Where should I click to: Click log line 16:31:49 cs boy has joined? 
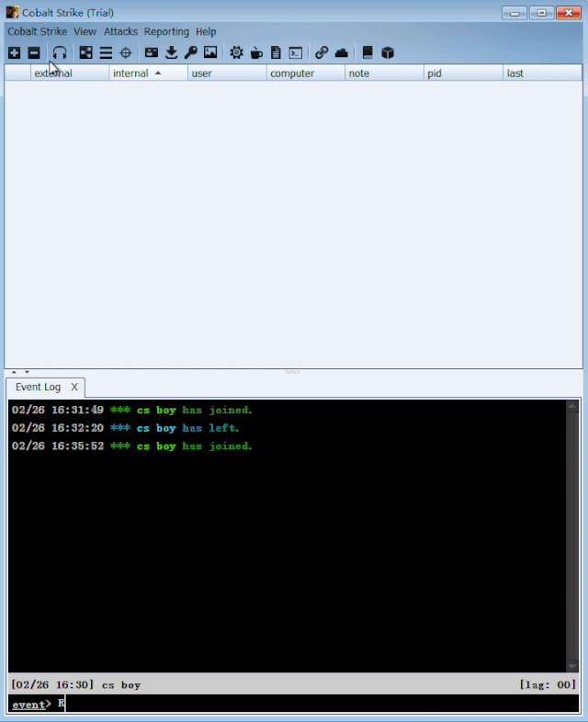pos(132,410)
